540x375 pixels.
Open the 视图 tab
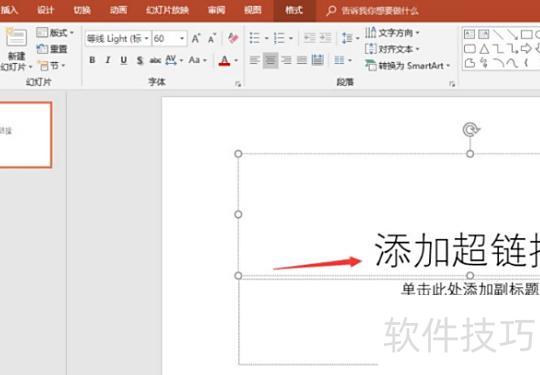point(253,10)
